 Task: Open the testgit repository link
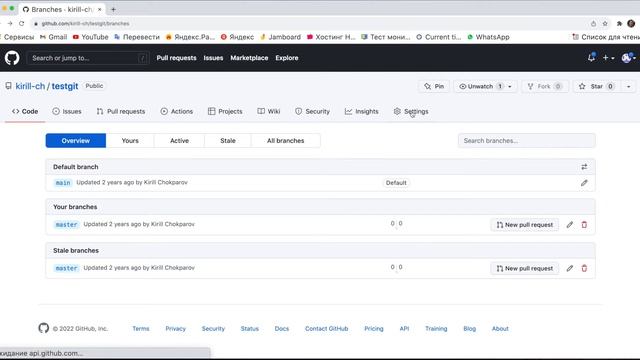click(64, 86)
